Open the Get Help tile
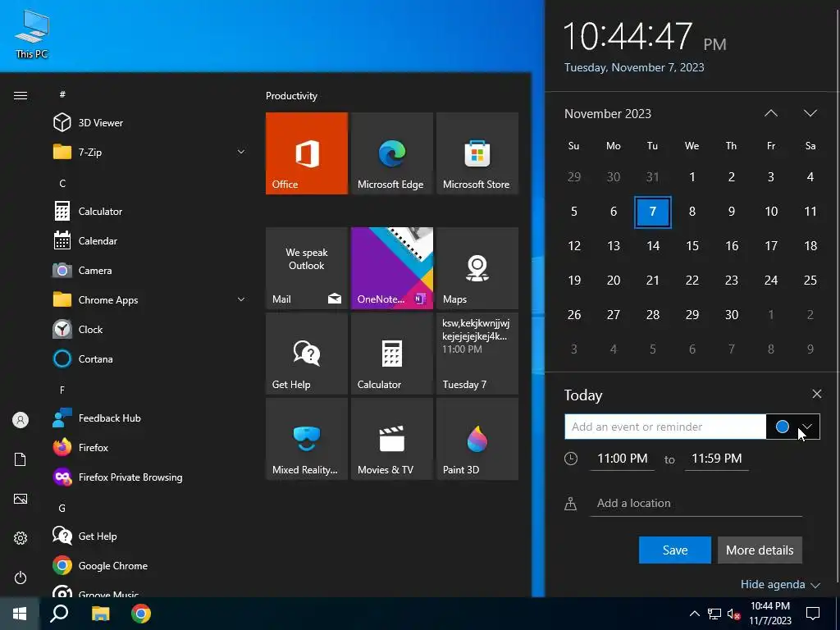840x630 pixels. pos(307,354)
